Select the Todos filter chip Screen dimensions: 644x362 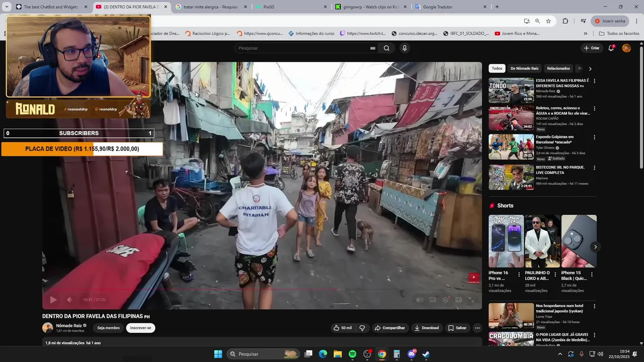[497, 68]
